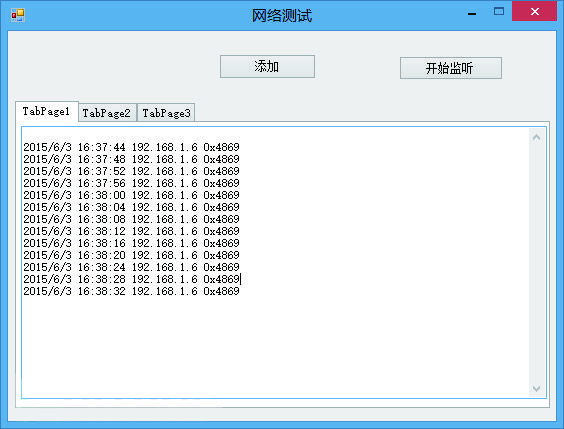
Task: Click the 开始监听 button
Action: pyautogui.click(x=451, y=68)
